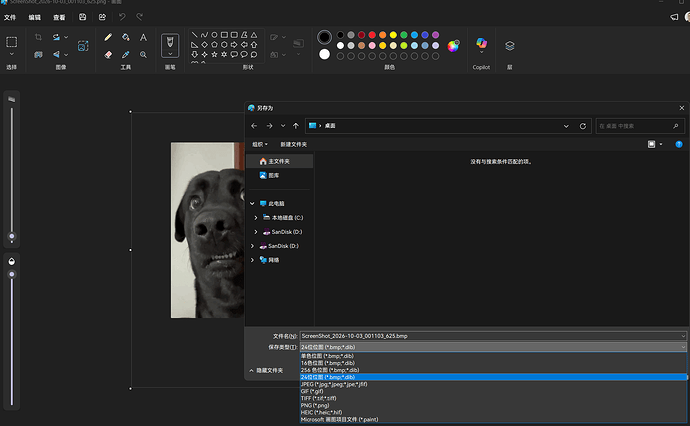Viewport: 690px width, 426px height.
Task: Pick the yellow color swatch
Action: 393,35
